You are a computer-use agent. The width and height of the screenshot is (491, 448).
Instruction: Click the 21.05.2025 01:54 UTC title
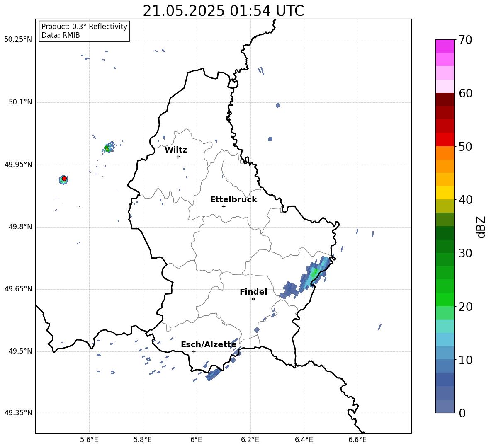tap(223, 11)
